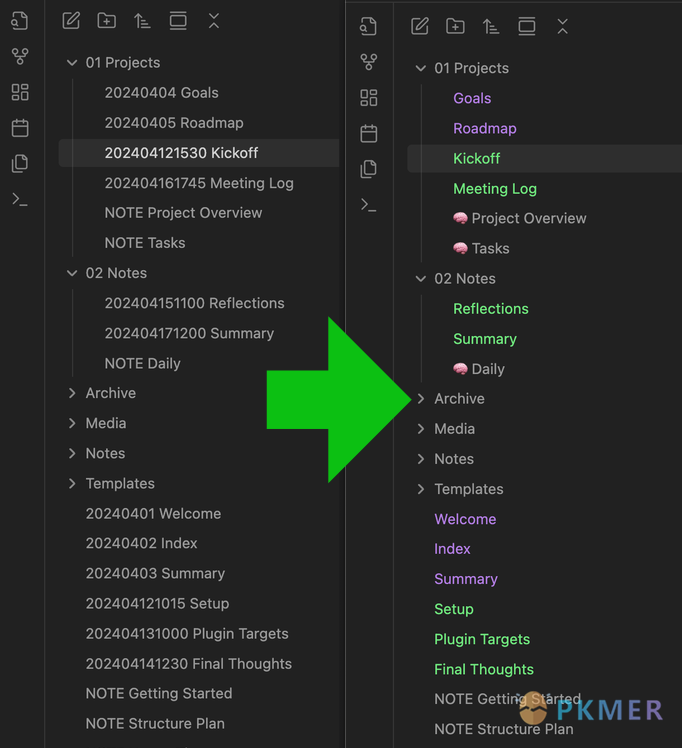
Task: Toggle auto-reveal icon in left toolbar
Action: [x=178, y=21]
